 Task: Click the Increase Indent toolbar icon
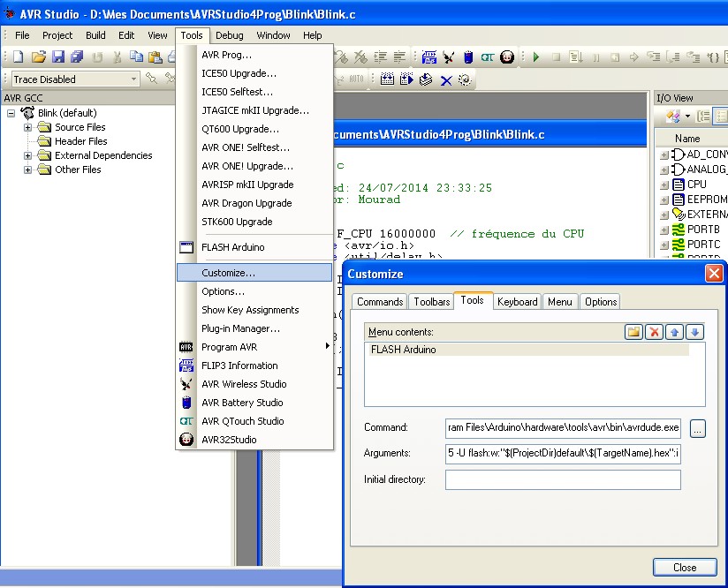[380, 57]
